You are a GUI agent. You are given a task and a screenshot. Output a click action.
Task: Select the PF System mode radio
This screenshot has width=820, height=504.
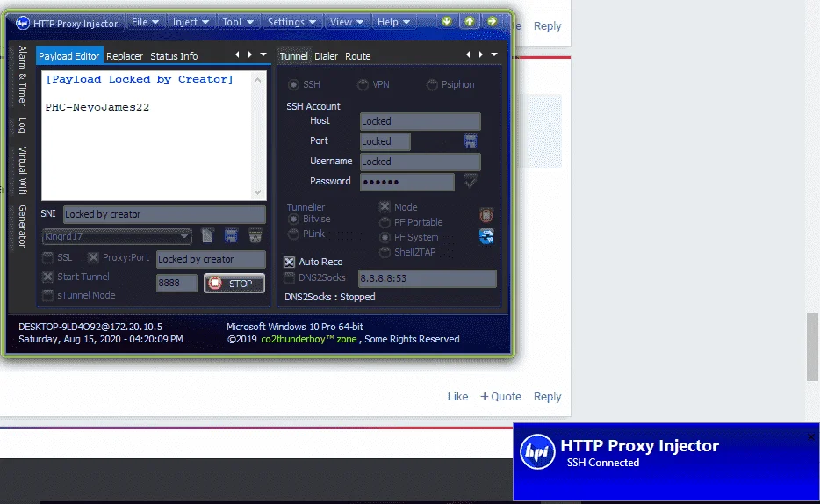(385, 237)
